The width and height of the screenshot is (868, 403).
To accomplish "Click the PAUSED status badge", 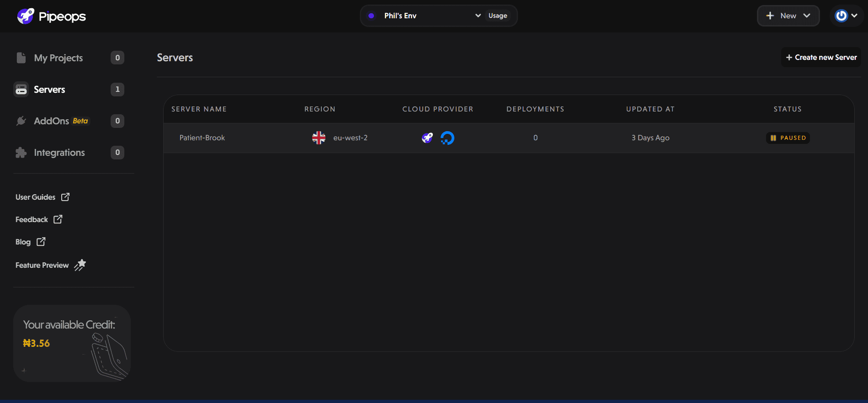I will click(788, 138).
